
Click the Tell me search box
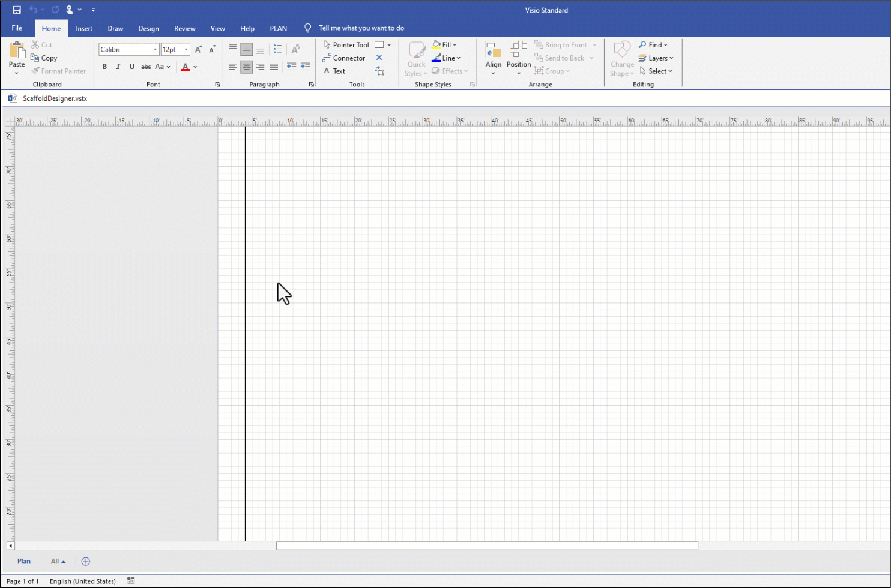pyautogui.click(x=361, y=28)
